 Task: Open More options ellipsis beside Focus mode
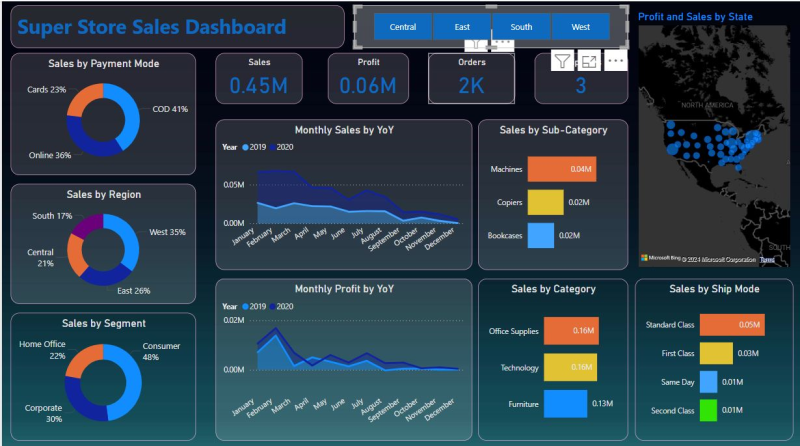pyautogui.click(x=615, y=62)
